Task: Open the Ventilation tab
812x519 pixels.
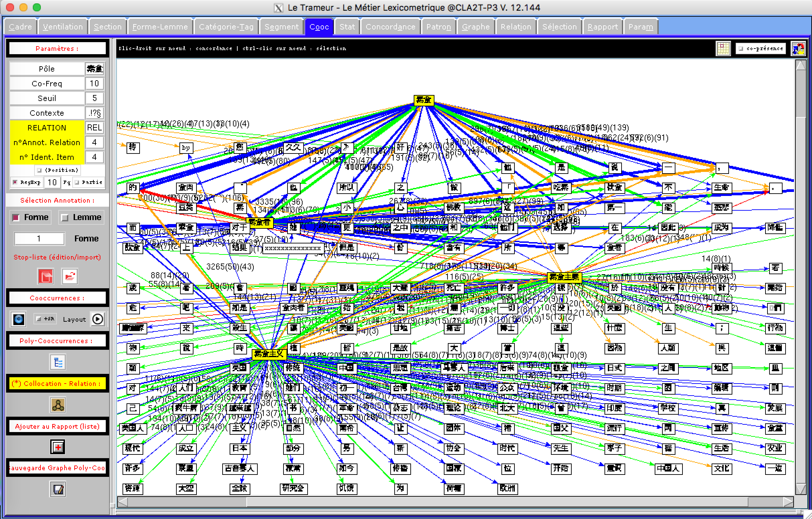Action: tap(63, 27)
